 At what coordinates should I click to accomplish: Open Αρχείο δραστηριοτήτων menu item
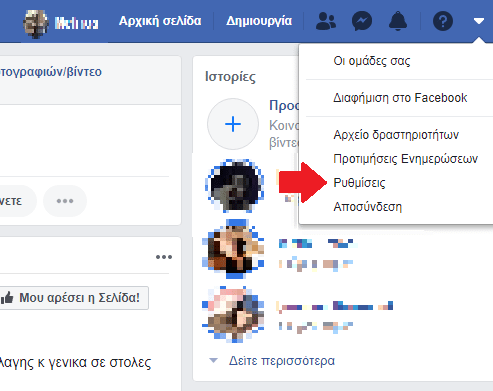[x=396, y=135]
